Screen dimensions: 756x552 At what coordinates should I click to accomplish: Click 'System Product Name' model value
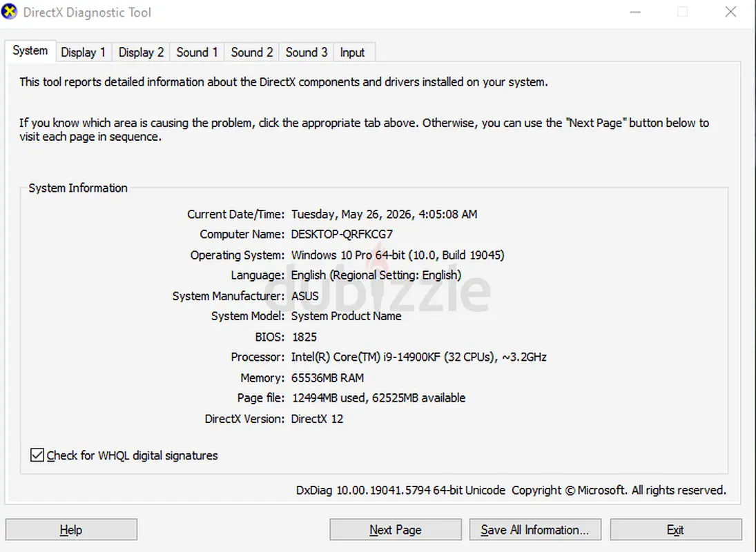click(346, 317)
